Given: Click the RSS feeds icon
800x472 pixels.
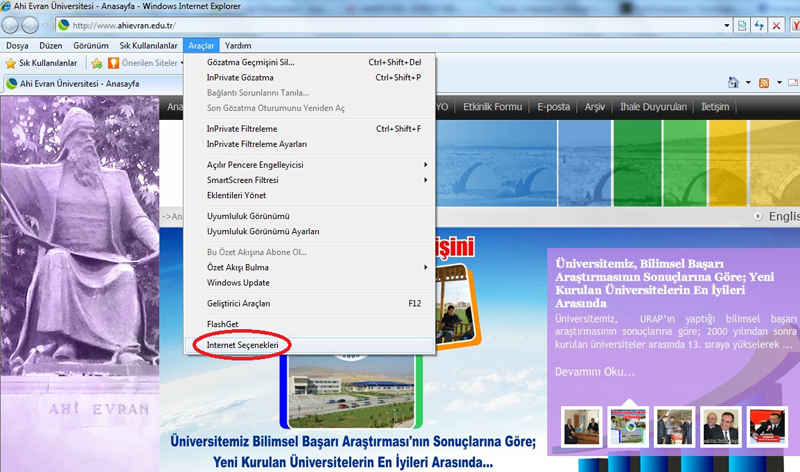Looking at the screenshot, I should [764, 83].
